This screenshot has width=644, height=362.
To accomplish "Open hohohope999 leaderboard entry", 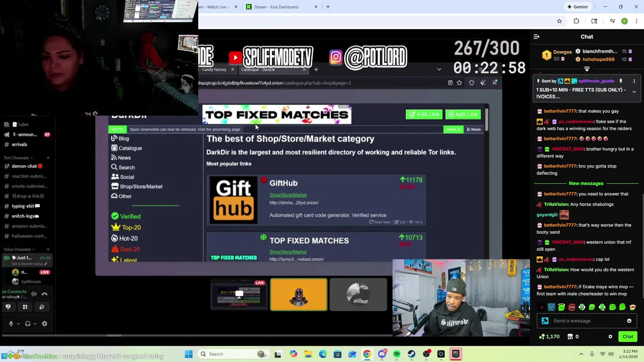I will click(598, 59).
